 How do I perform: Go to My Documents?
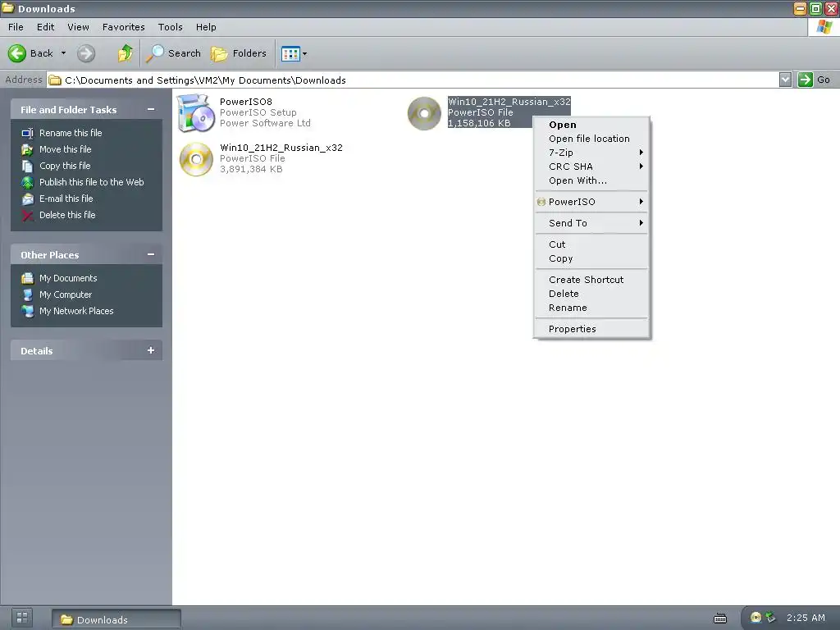click(x=68, y=278)
